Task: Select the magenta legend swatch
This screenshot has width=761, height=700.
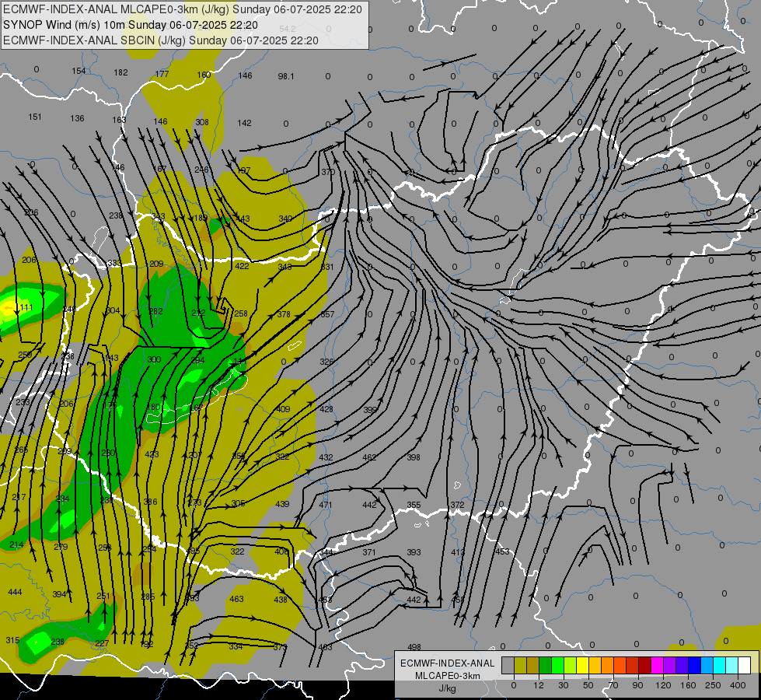Action: click(658, 665)
